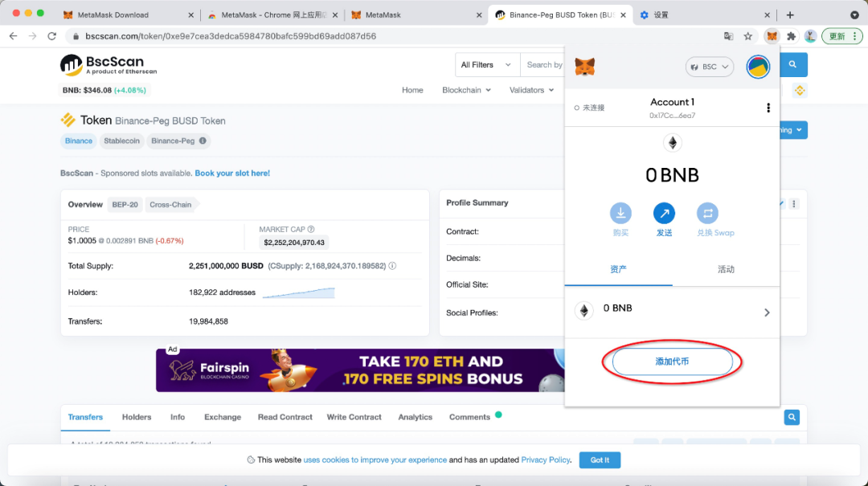The image size is (868, 486).
Task: Open the Info tab
Action: point(178,418)
